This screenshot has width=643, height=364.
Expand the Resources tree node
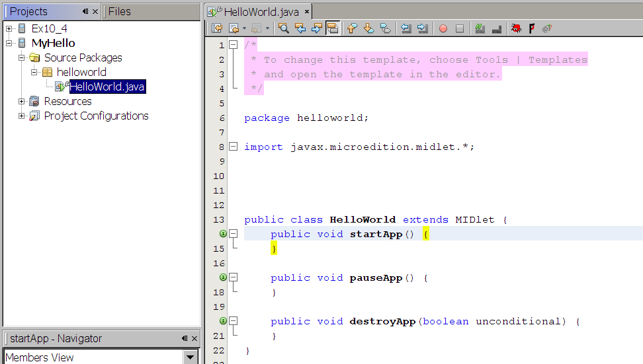[22, 102]
